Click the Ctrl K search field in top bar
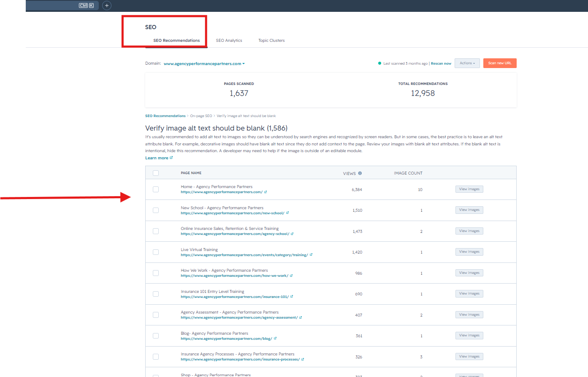Screen dimensions: 588x377 62,5
